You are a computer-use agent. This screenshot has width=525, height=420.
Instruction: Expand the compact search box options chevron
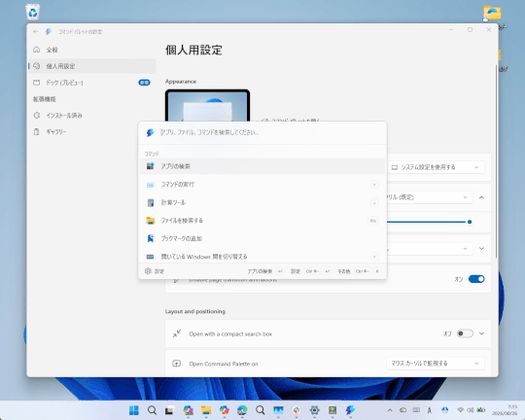pyautogui.click(x=481, y=333)
